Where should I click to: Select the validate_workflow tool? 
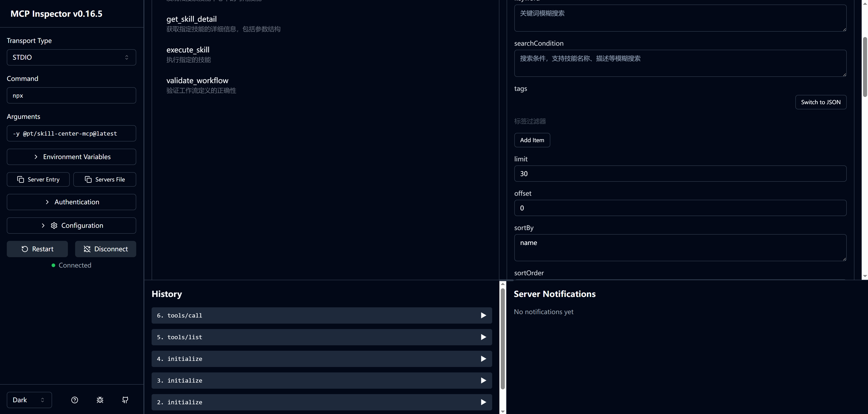tap(198, 81)
